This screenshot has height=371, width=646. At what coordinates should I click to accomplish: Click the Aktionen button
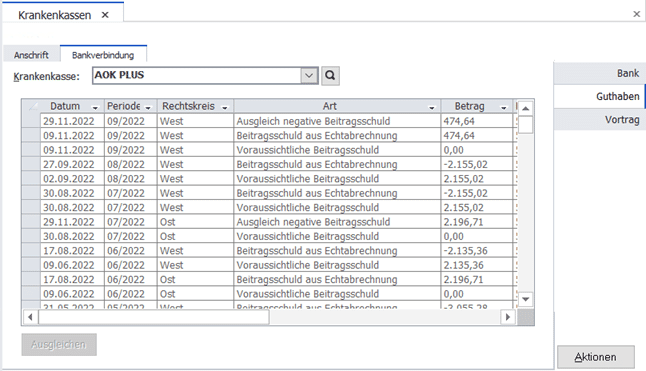pyautogui.click(x=596, y=357)
